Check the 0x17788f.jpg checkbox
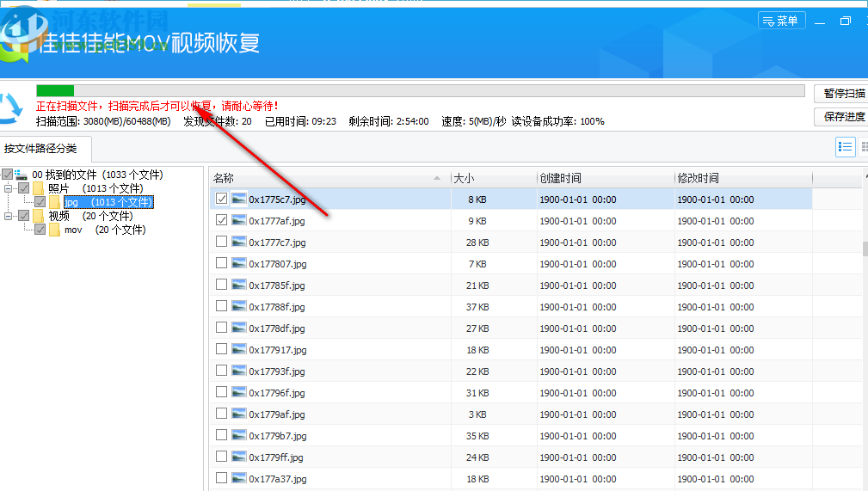868x491 pixels. pyautogui.click(x=221, y=306)
